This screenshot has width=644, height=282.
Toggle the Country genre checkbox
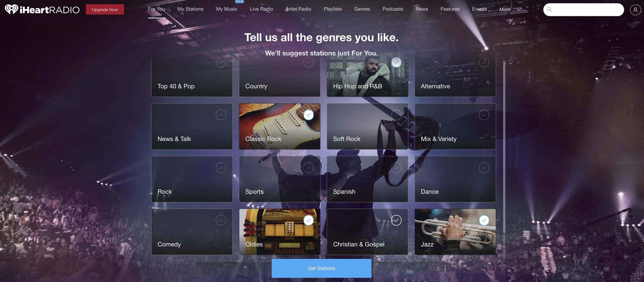coord(308,62)
